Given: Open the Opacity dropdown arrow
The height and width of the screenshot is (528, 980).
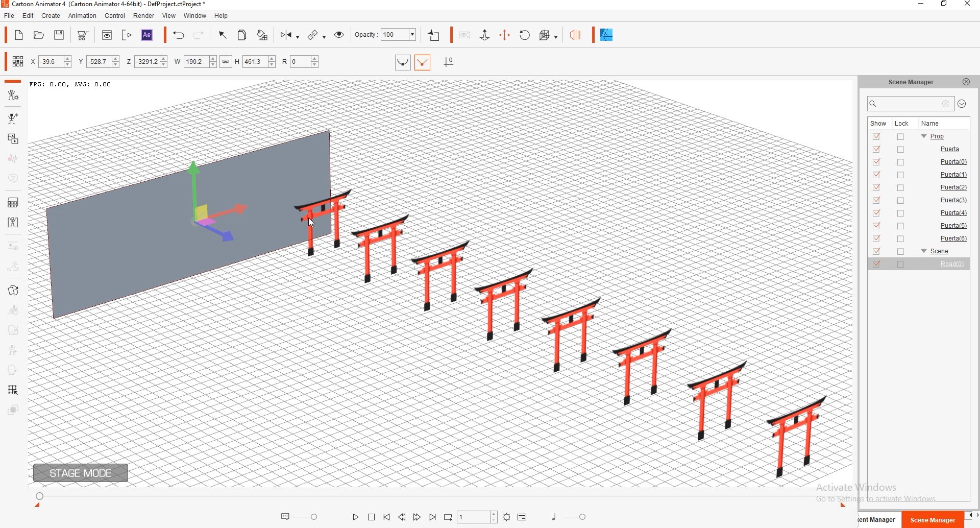Looking at the screenshot, I should pyautogui.click(x=412, y=35).
